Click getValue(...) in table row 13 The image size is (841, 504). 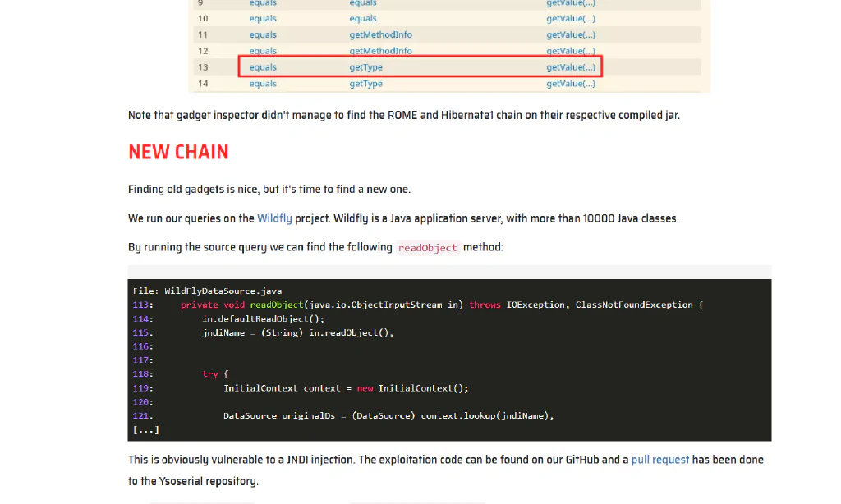coord(571,67)
